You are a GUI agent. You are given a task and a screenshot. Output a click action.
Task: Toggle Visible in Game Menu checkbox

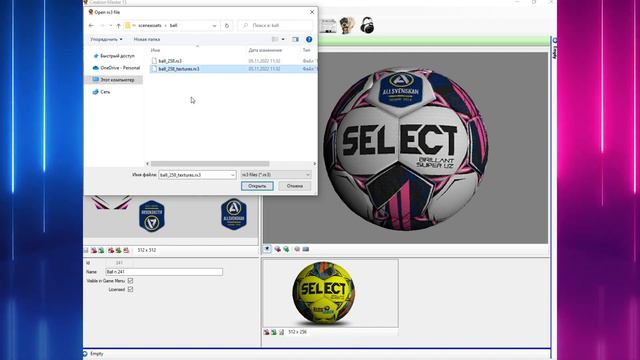click(x=130, y=281)
